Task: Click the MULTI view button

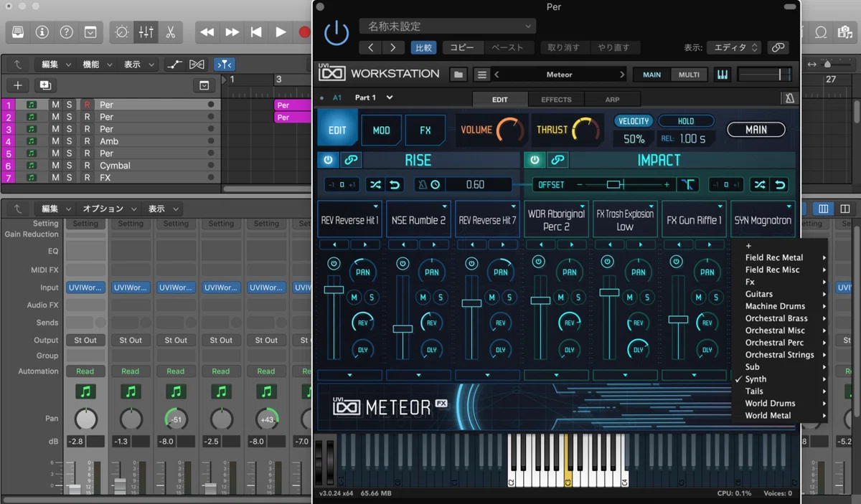Action: click(689, 75)
